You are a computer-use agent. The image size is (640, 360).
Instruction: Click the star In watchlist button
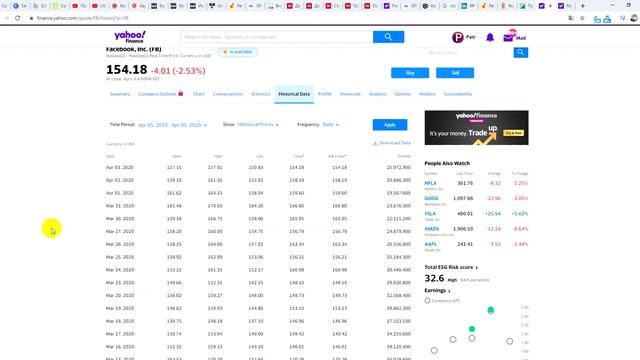pos(238,52)
